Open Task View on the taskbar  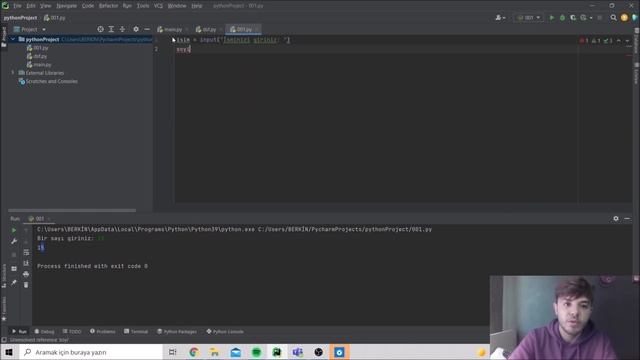[x=173, y=352]
